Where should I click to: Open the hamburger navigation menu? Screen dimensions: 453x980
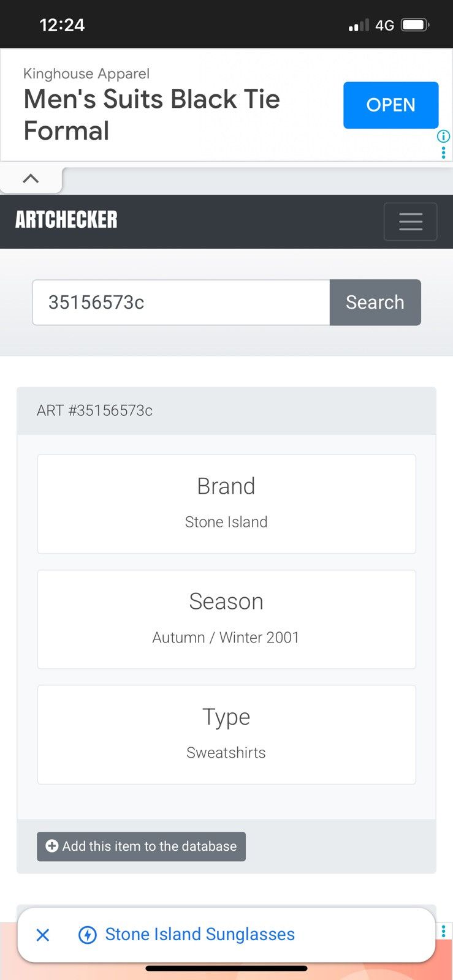click(x=410, y=221)
